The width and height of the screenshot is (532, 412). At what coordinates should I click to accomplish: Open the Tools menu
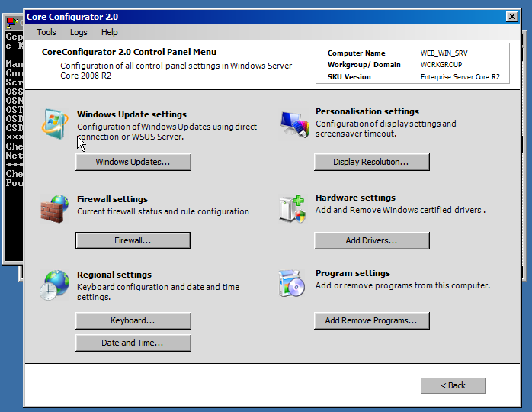46,32
